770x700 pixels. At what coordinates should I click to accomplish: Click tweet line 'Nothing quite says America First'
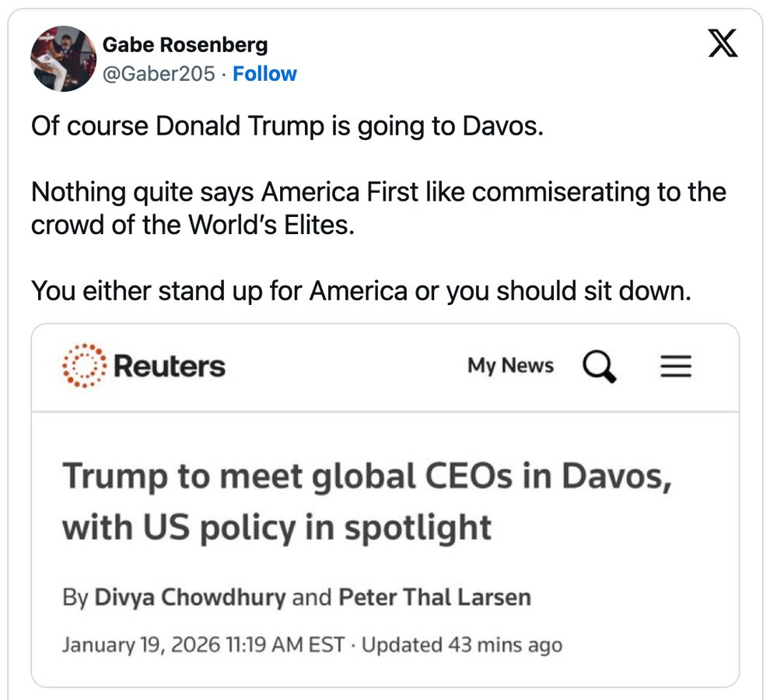(x=378, y=191)
